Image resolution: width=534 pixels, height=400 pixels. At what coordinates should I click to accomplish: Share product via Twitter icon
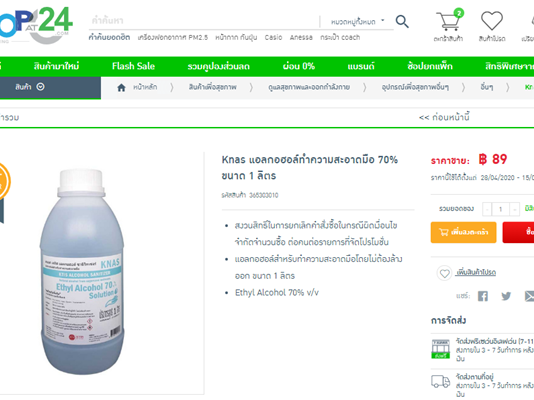[506, 296]
